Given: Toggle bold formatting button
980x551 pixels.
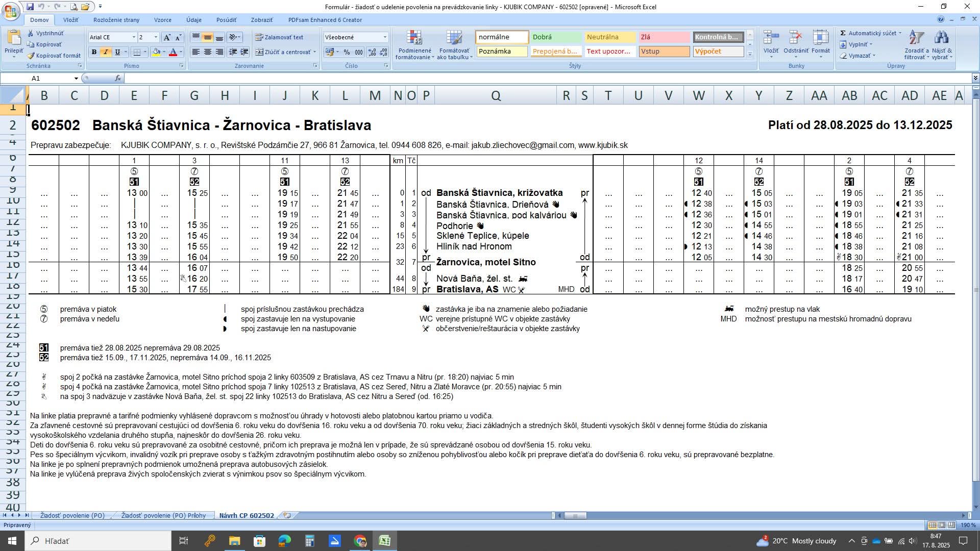Looking at the screenshot, I should point(94,52).
